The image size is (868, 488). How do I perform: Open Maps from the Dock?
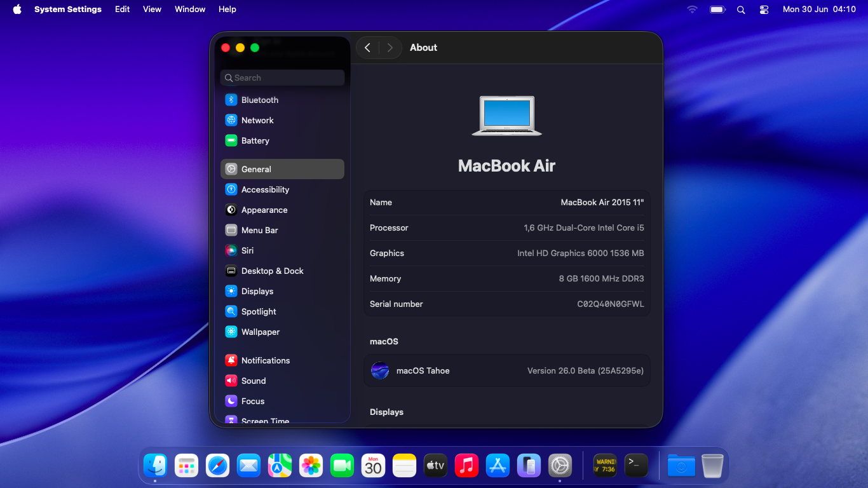pyautogui.click(x=280, y=466)
